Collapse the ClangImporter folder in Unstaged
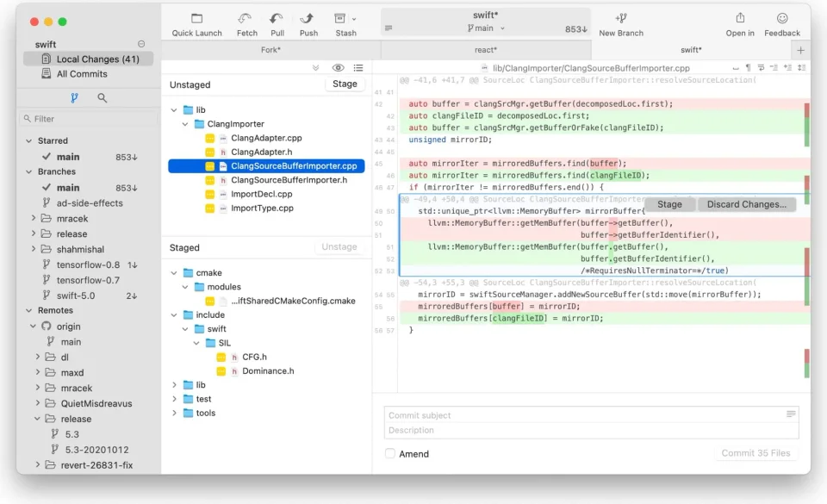This screenshot has height=504, width=827. tap(185, 124)
